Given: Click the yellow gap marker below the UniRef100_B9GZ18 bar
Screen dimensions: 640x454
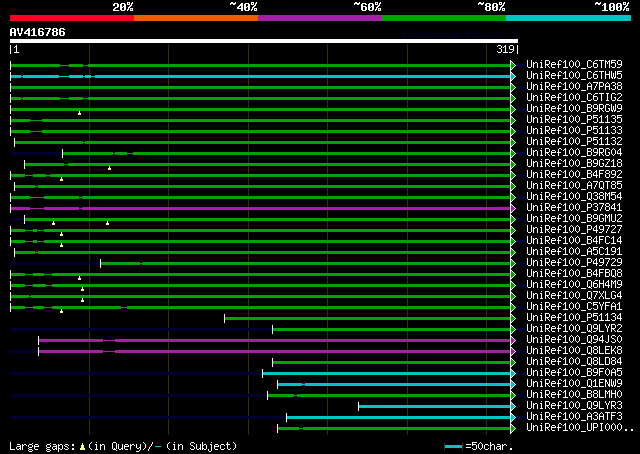Looking at the screenshot, I should (x=109, y=168).
